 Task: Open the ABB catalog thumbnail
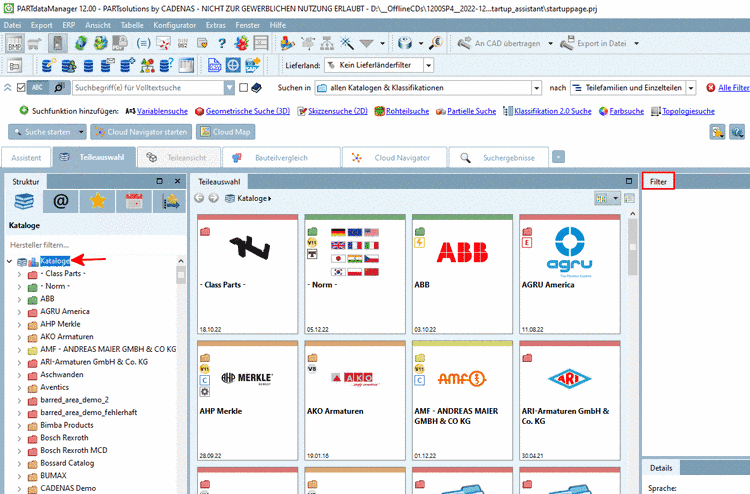[x=462, y=274]
